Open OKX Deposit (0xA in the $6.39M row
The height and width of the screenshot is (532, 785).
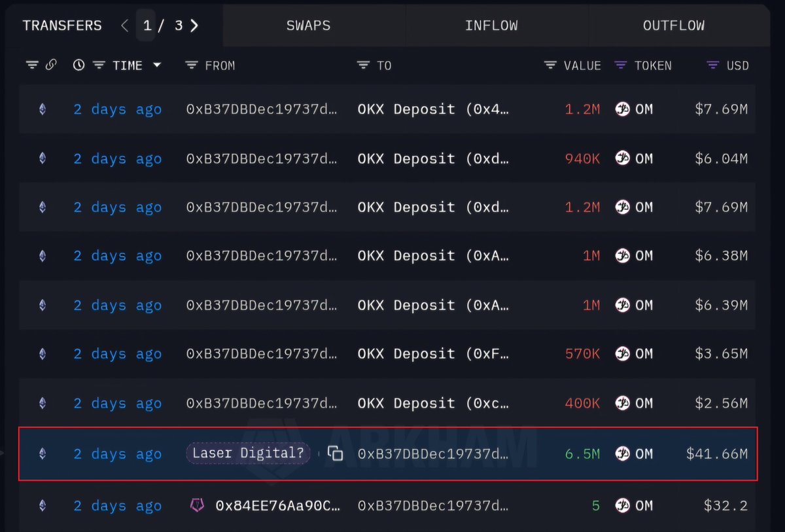(x=433, y=305)
